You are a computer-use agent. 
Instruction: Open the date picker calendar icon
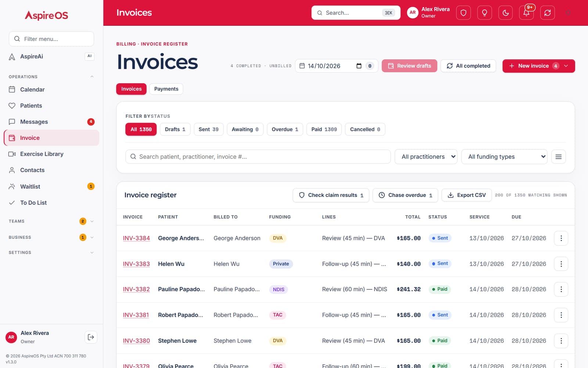(x=359, y=66)
